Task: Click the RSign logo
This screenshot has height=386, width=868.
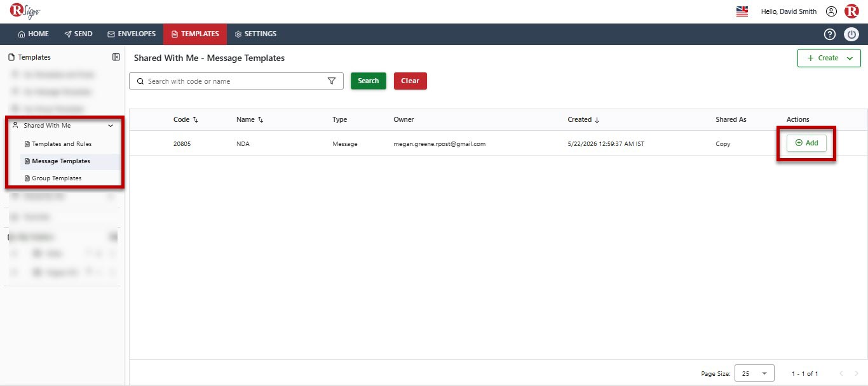Action: [x=24, y=11]
